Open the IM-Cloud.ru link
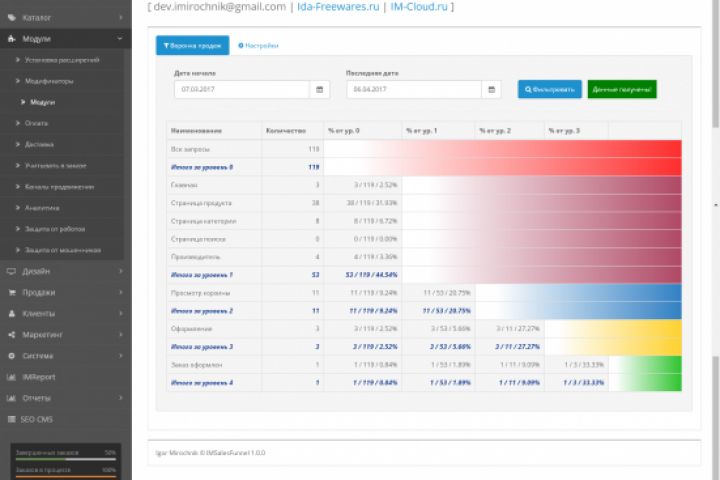 click(x=419, y=6)
